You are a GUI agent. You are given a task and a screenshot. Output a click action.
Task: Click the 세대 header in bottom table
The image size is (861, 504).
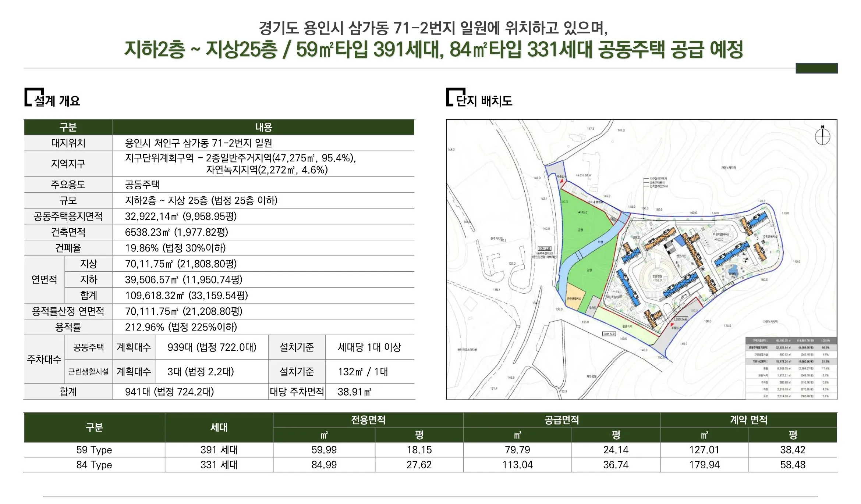point(219,427)
